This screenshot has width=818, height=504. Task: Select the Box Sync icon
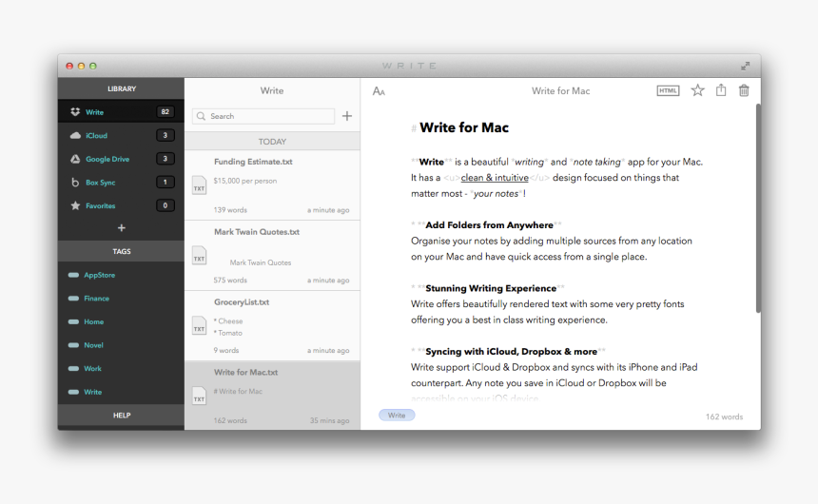75,182
